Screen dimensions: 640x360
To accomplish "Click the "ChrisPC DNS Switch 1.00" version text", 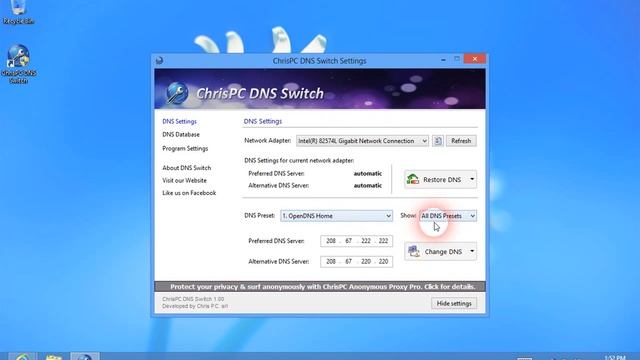I will (193, 299).
